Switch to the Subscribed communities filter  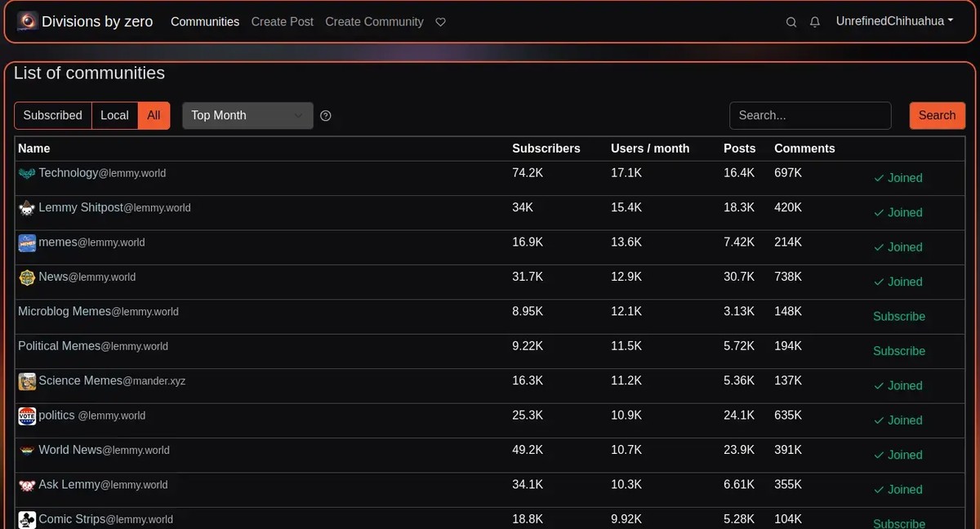[x=52, y=115]
